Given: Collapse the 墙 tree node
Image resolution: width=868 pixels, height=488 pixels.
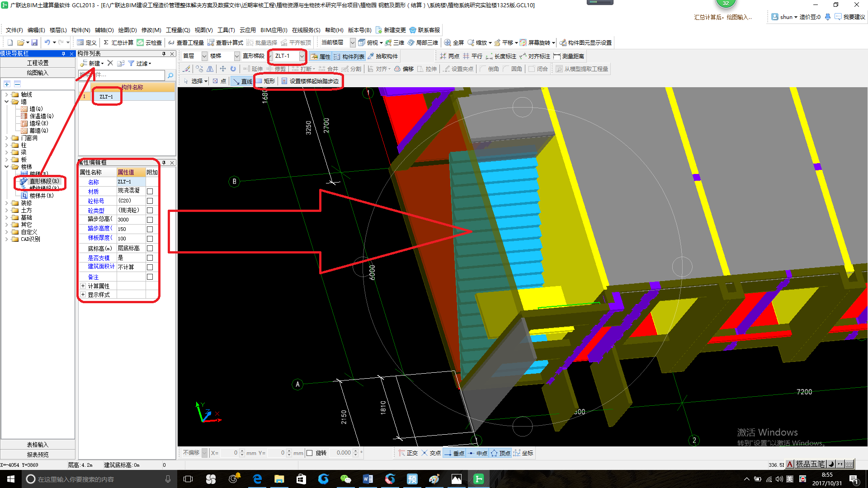Looking at the screenshot, I should tap(6, 102).
